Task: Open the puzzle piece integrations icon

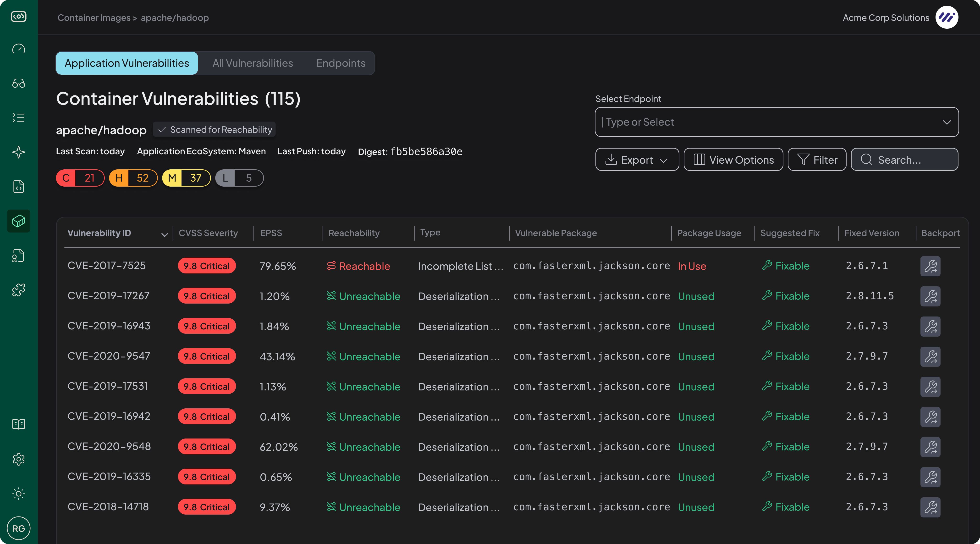Action: pyautogui.click(x=19, y=290)
